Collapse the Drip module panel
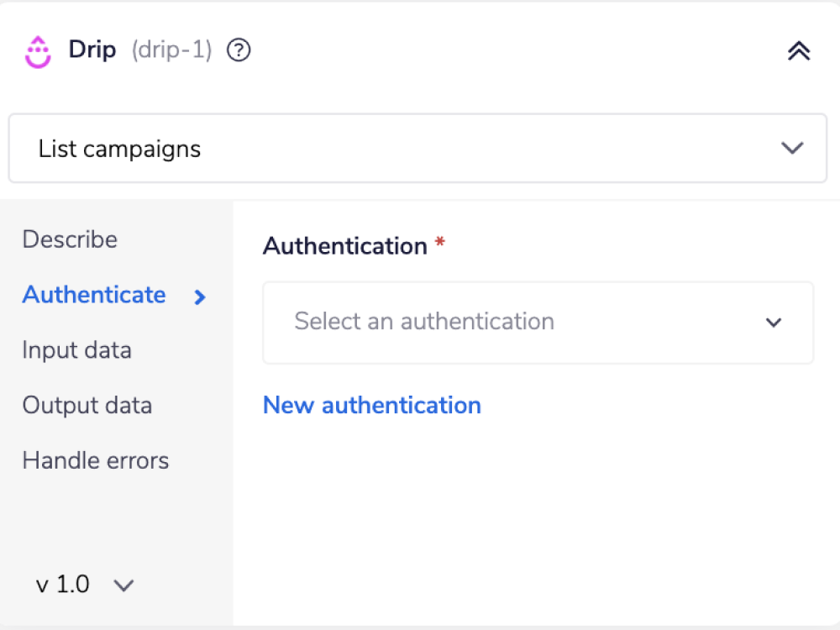 click(798, 50)
